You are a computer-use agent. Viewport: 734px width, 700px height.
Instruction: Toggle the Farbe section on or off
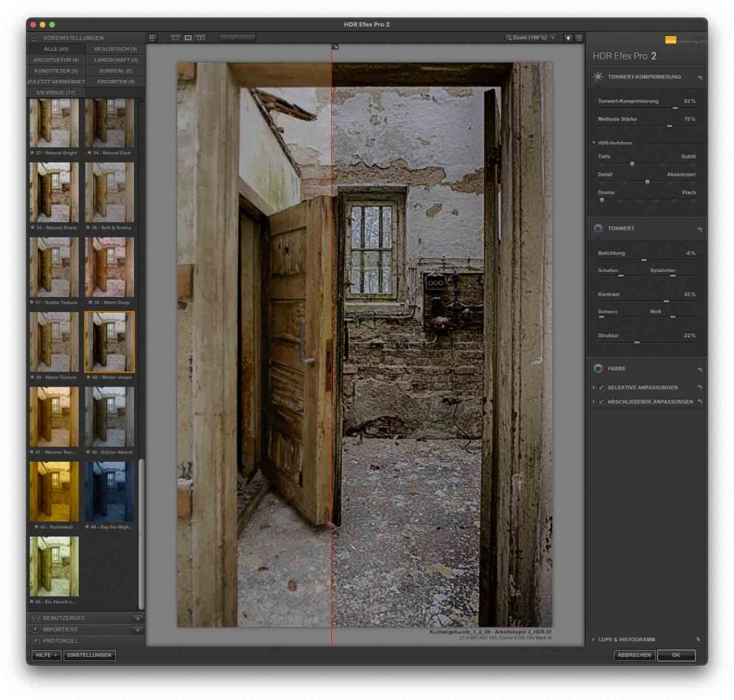pos(598,369)
